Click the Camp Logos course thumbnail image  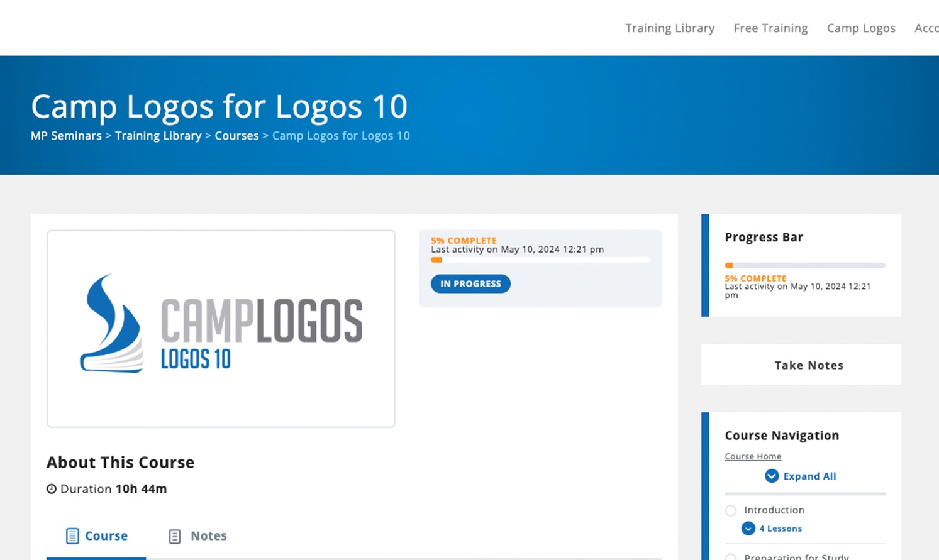pyautogui.click(x=221, y=329)
